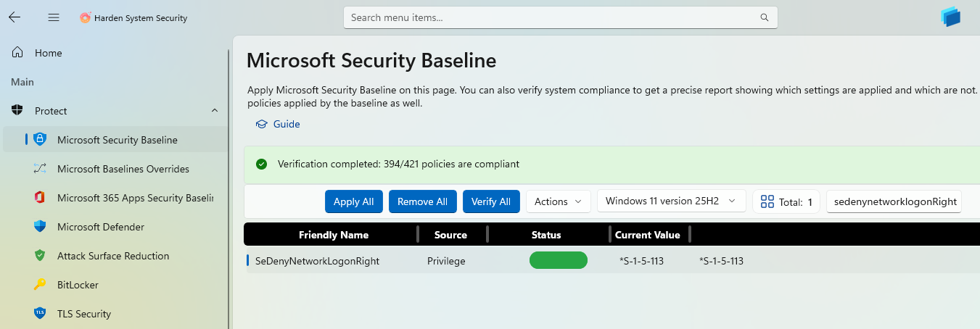Focus the Search menu items field
980x329 pixels.
(x=560, y=17)
